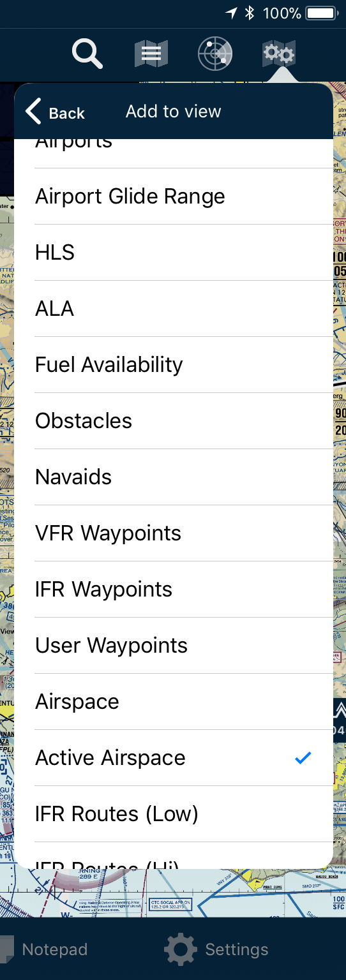Open the radar overlay icon

pos(215,54)
